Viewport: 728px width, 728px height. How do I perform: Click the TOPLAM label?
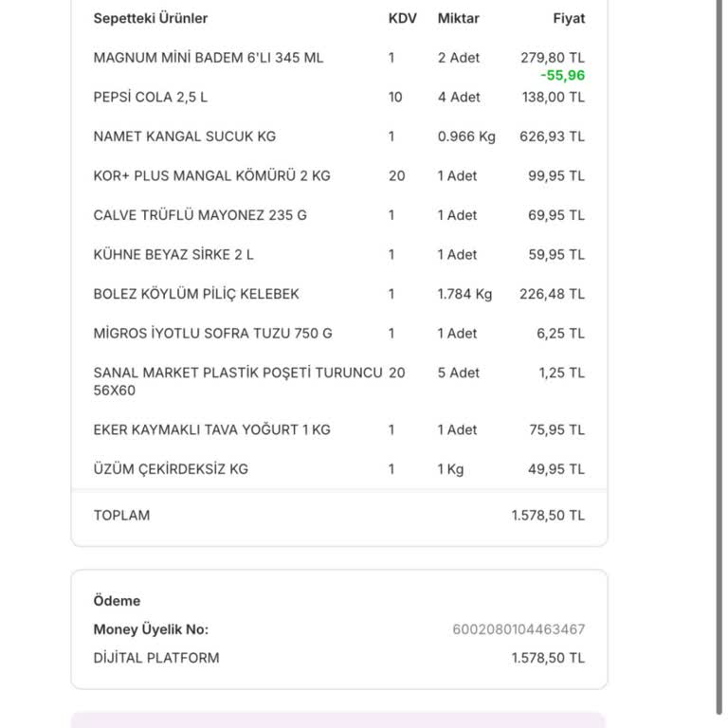point(121,516)
